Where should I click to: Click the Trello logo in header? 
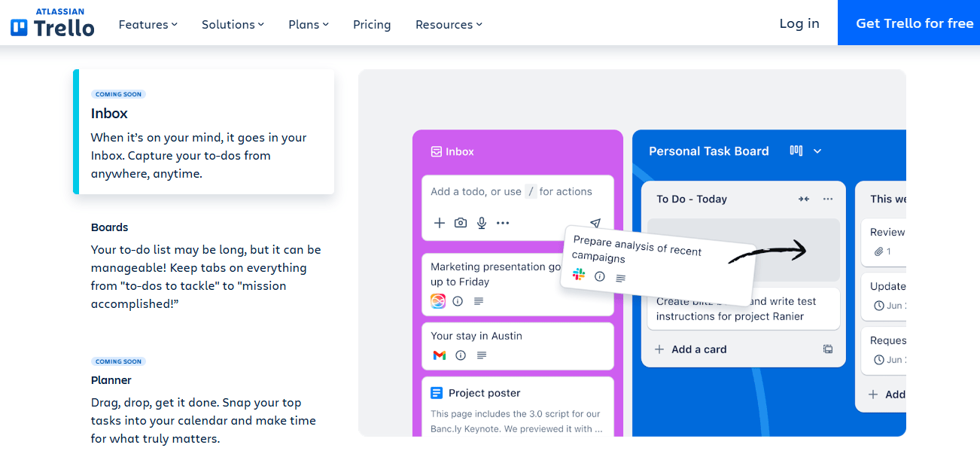tap(53, 24)
